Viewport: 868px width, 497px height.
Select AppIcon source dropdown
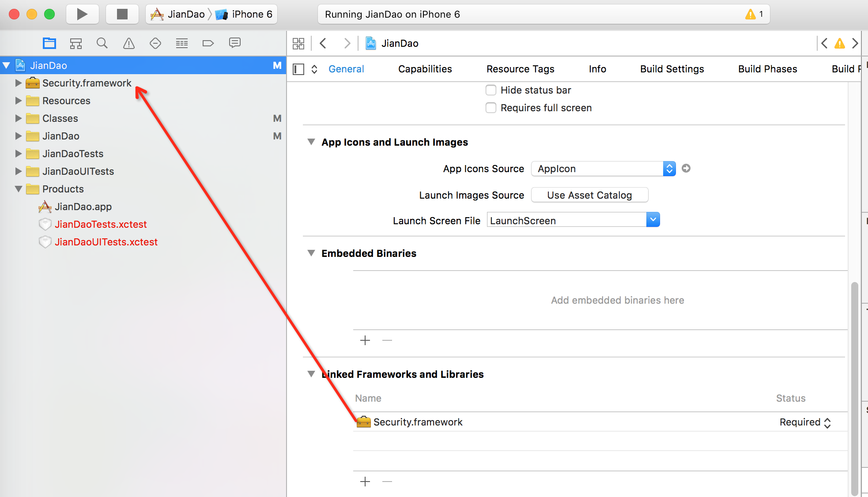(668, 168)
